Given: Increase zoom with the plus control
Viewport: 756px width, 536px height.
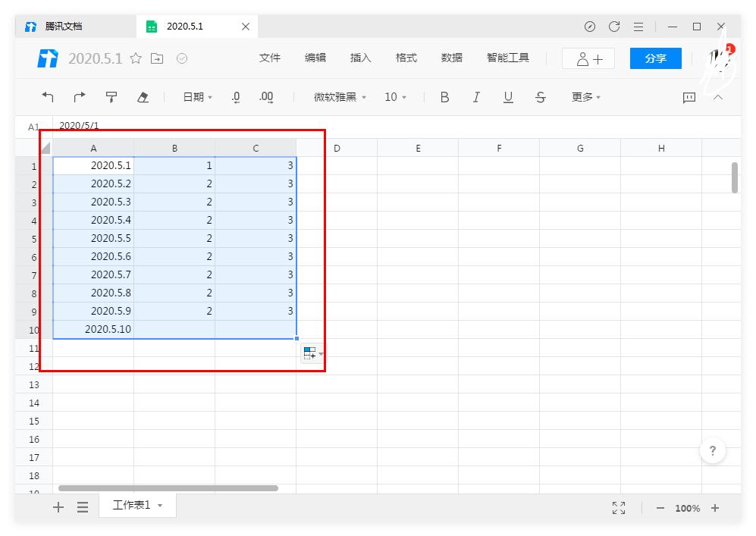Looking at the screenshot, I should point(715,508).
